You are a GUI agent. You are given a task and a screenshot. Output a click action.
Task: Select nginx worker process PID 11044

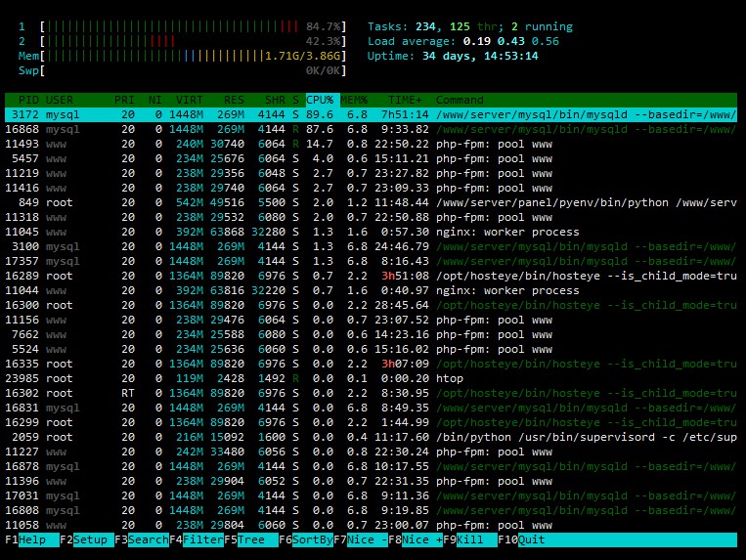pos(371,290)
